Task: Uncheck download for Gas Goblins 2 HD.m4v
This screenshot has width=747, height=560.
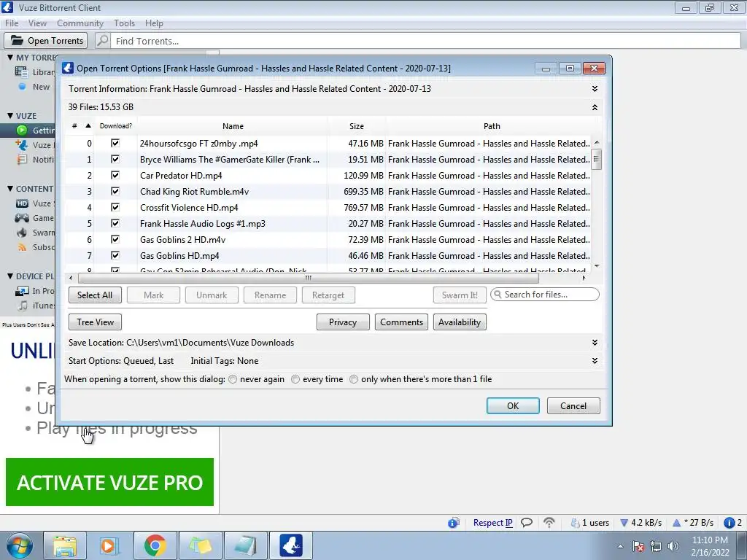Action: coord(115,239)
